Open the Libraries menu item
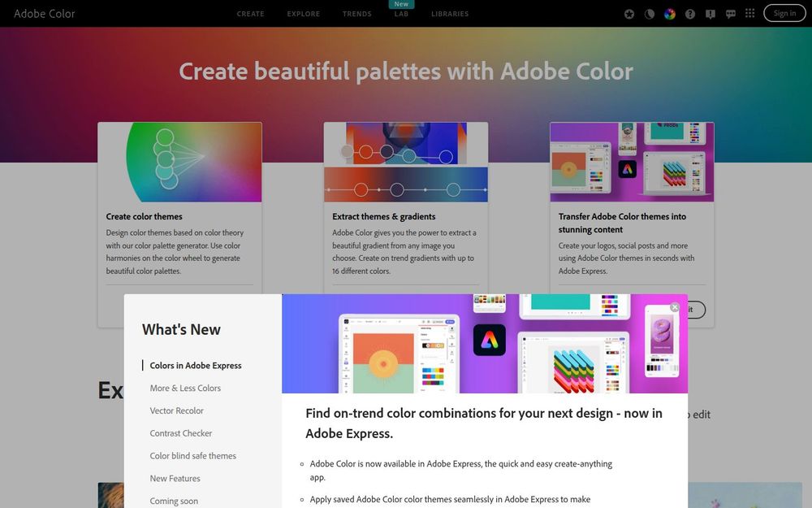The image size is (812, 508). click(x=450, y=14)
